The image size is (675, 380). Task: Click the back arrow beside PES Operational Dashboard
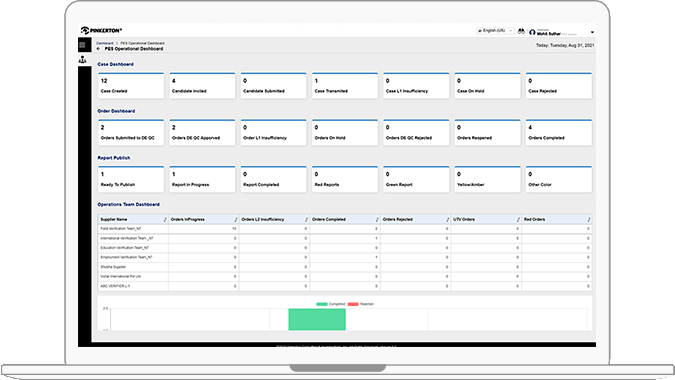click(x=99, y=49)
